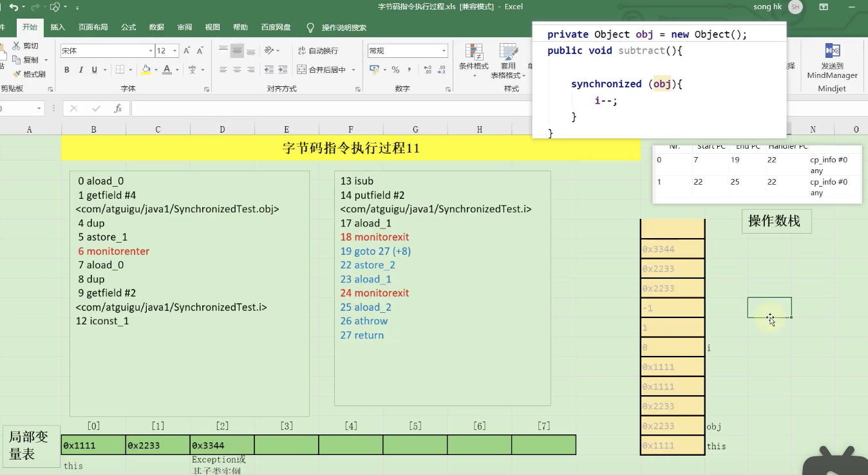Click the Format Painter (格式刷) icon
The width and height of the screenshot is (868, 475).
[x=17, y=74]
